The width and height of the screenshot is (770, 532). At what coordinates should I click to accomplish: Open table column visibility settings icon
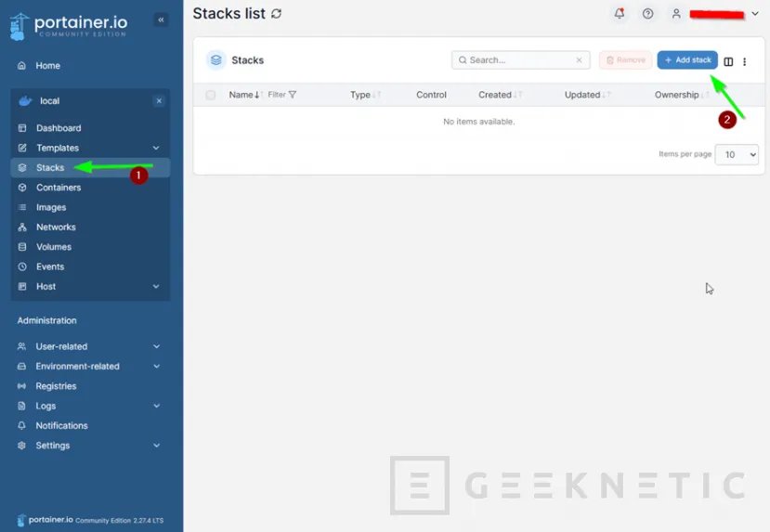728,61
